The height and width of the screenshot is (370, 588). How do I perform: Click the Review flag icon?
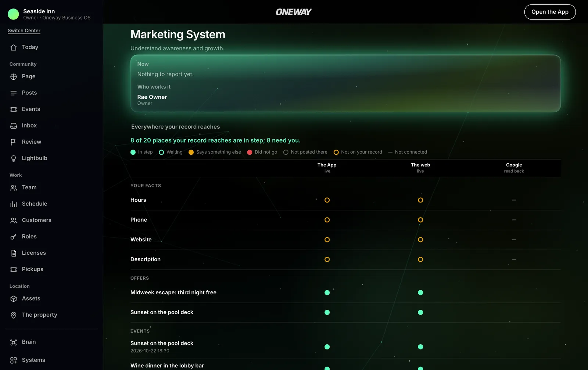(14, 142)
